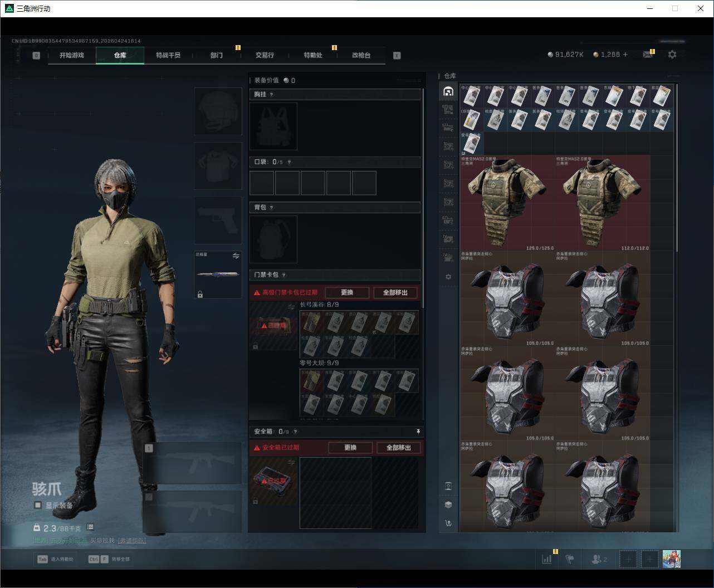Screen dimensions: 714x588
Task: Click the flag icon in bottom bar
Action: pyautogui.click(x=569, y=559)
